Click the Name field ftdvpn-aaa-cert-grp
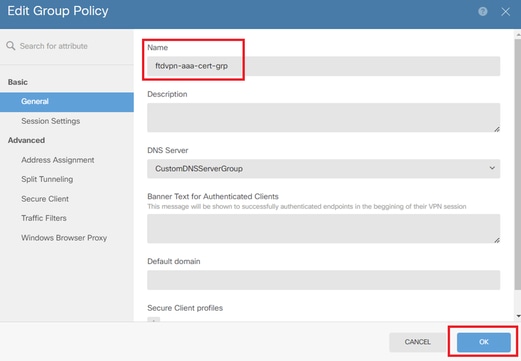Viewport: 521px width, 361px height. (323, 66)
